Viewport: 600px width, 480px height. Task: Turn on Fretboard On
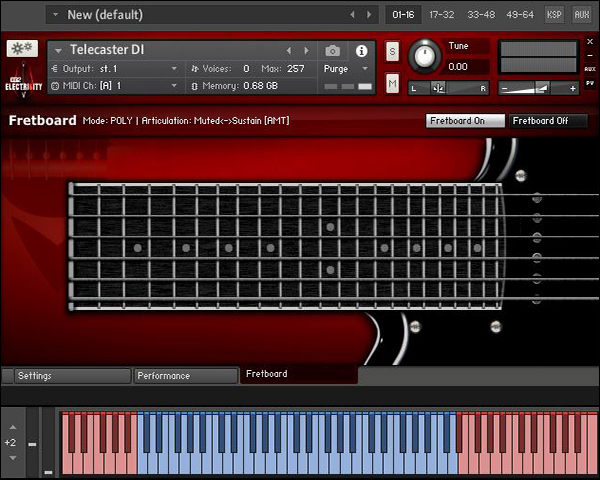pyautogui.click(x=464, y=121)
